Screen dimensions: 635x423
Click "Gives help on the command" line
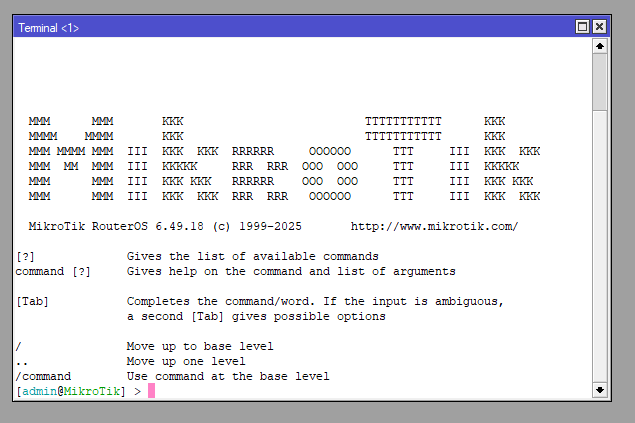point(291,271)
